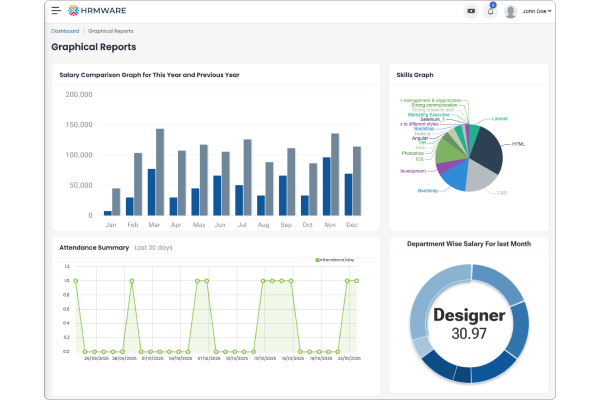The width and height of the screenshot is (600, 400).
Task: Go to Dashboard via breadcrumb
Action: tap(65, 31)
